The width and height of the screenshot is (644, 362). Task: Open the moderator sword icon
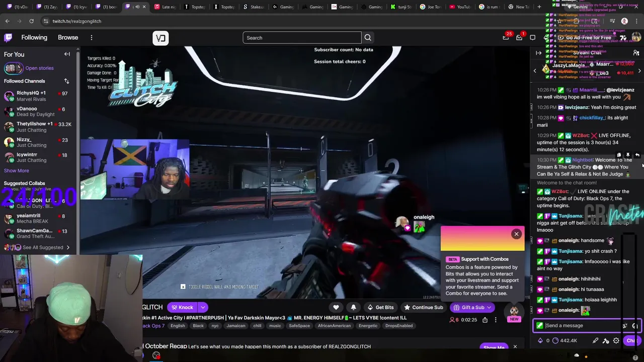click(x=596, y=340)
